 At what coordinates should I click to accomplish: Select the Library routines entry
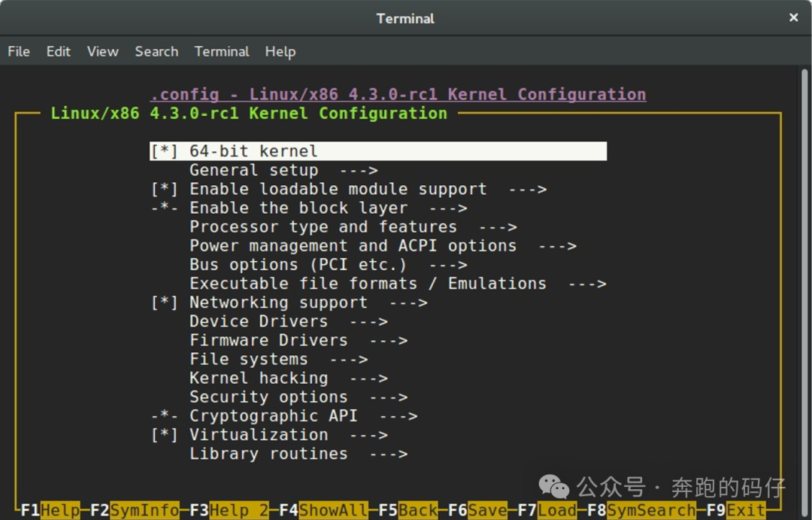[x=268, y=453]
